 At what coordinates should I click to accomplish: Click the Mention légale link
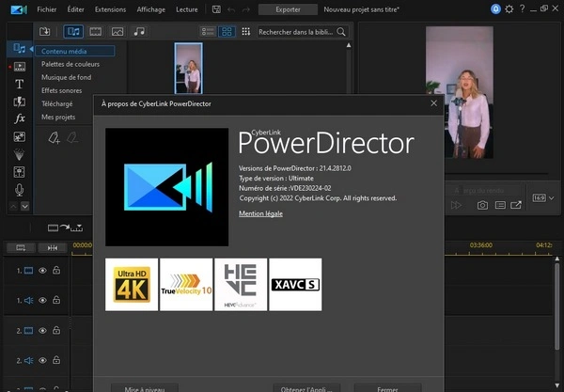(260, 213)
